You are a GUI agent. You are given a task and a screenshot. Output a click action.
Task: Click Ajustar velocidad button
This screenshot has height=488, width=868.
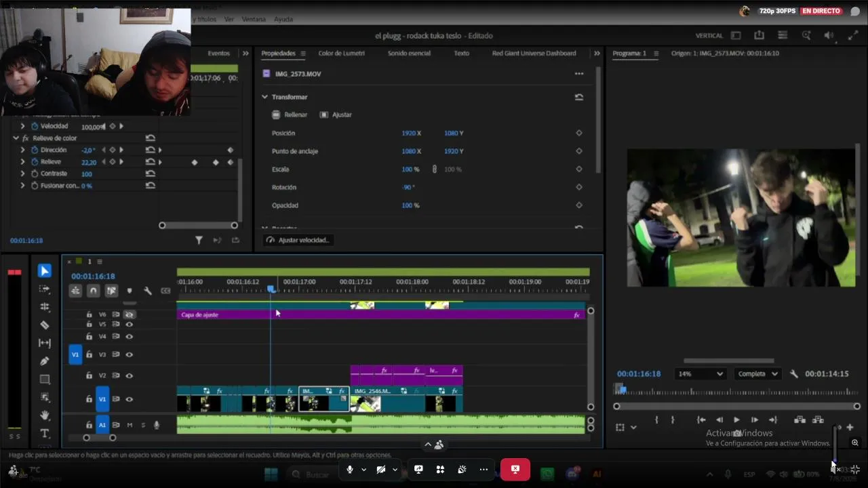298,240
